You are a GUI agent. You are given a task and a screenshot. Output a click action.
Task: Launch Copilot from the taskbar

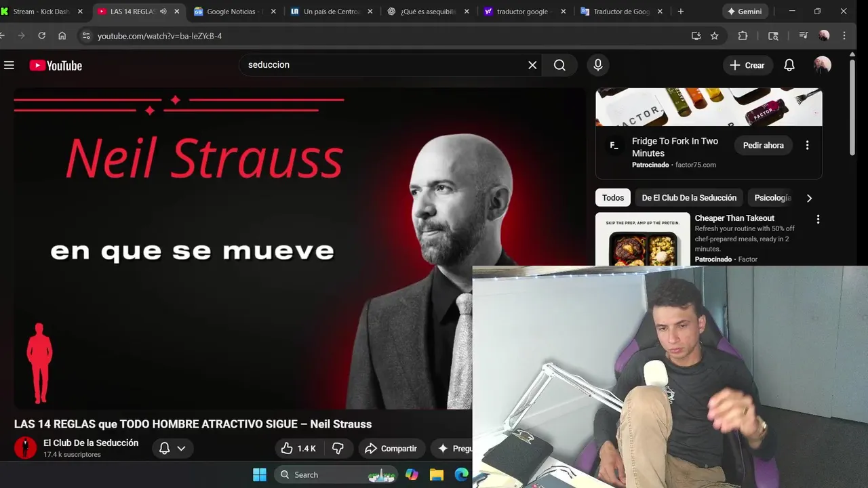point(412,474)
